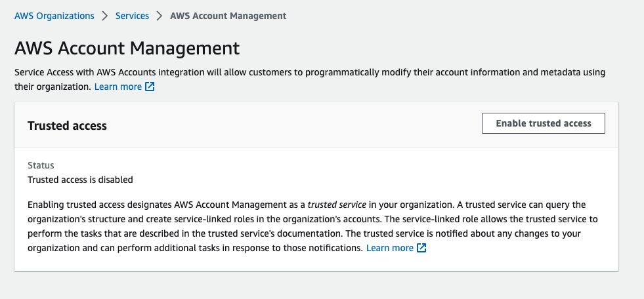Viewport: 644px width, 299px height.
Task: Open the AWS Organizations breadcrumb link
Action: pos(54,15)
